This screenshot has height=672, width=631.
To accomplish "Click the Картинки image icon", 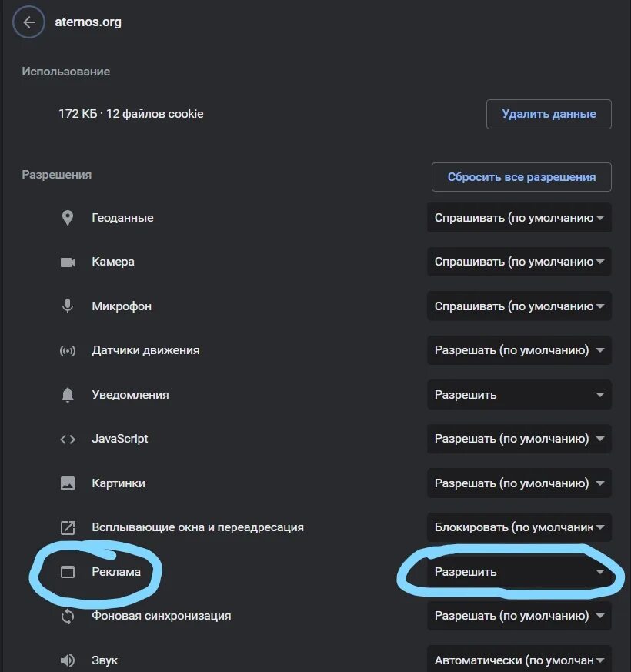I will [x=68, y=483].
